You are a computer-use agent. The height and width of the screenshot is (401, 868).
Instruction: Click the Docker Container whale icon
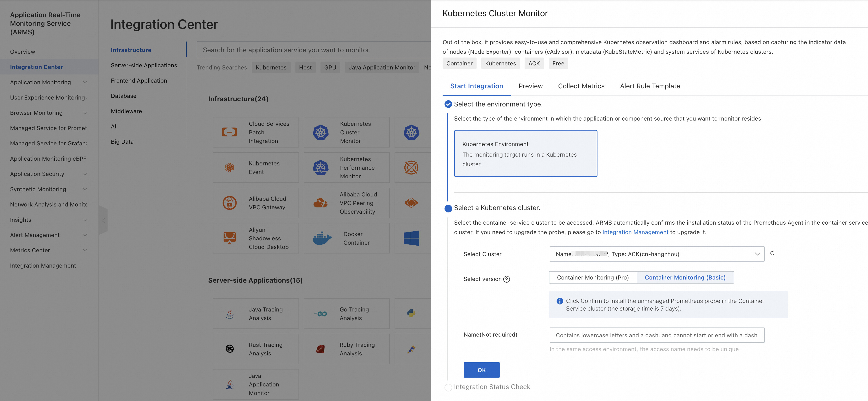point(322,238)
